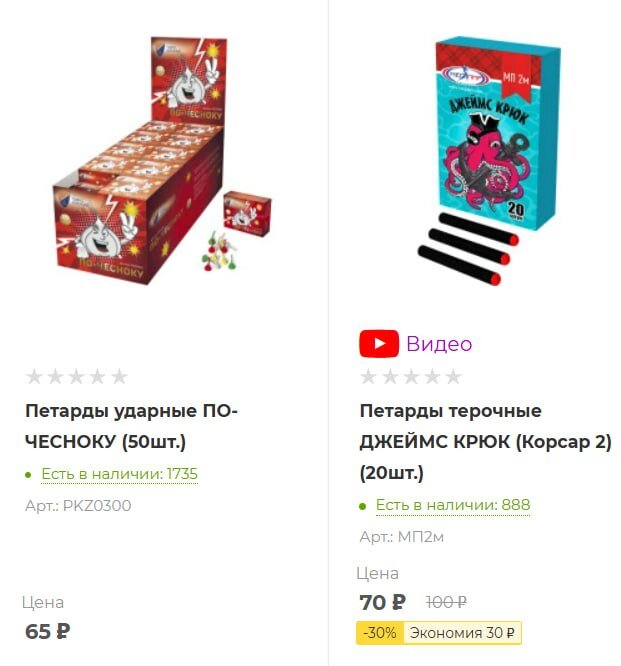Rate ПО-ЧЕСНОКУ with third star

coord(76,376)
